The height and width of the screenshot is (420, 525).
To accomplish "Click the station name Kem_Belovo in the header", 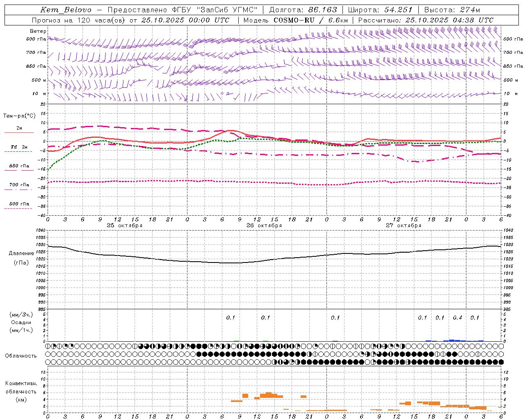I will click(x=66, y=10).
